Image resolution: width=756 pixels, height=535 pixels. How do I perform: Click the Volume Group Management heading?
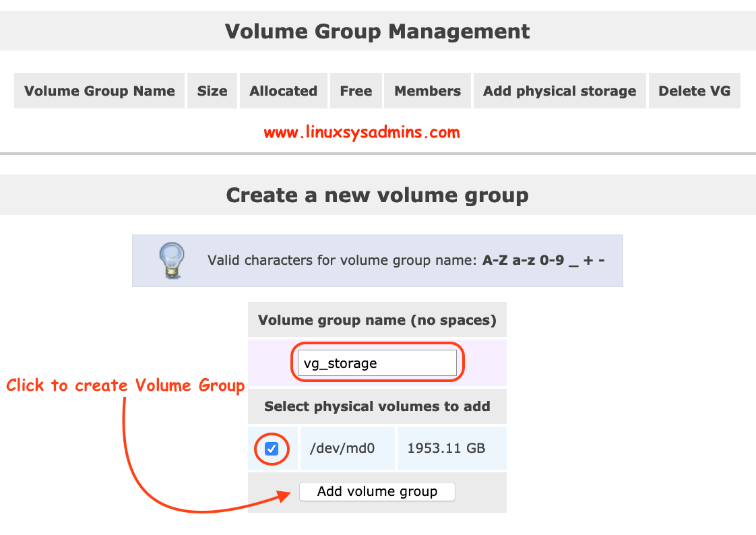pos(377,31)
